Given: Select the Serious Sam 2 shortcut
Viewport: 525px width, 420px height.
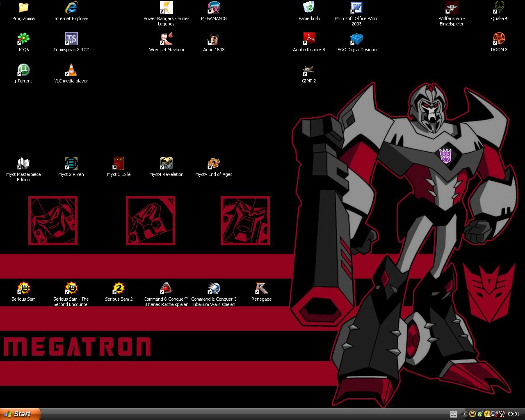Looking at the screenshot, I should [x=119, y=292].
